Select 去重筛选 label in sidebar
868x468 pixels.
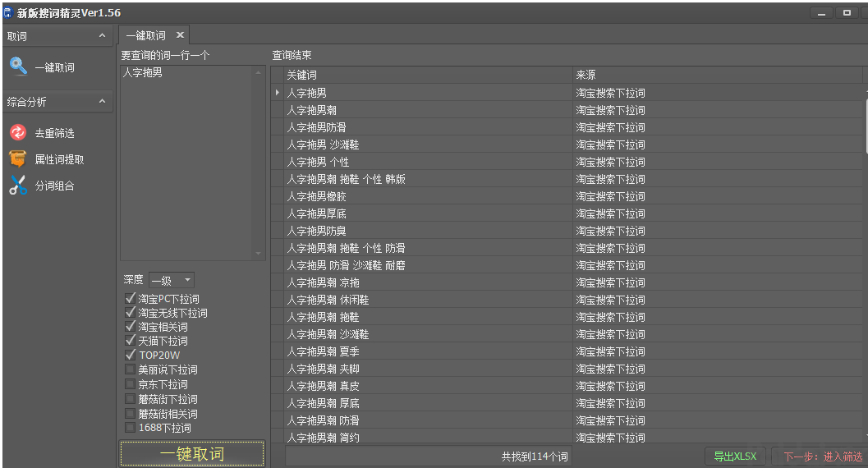tap(54, 133)
